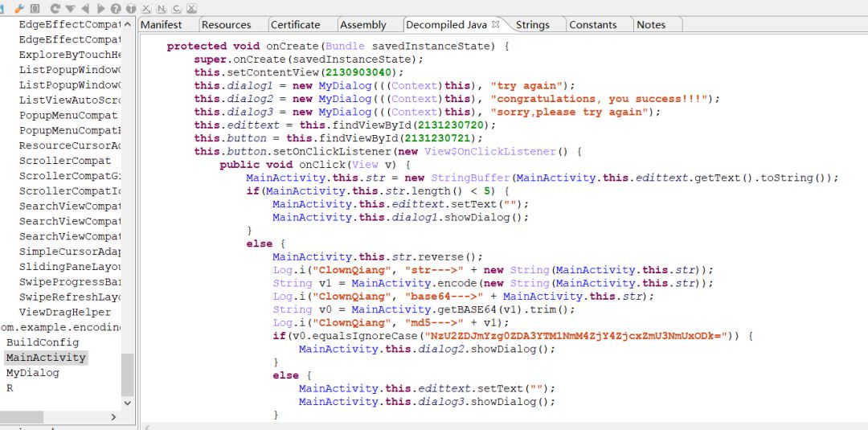Select MyDialog in class tree

coord(33,373)
